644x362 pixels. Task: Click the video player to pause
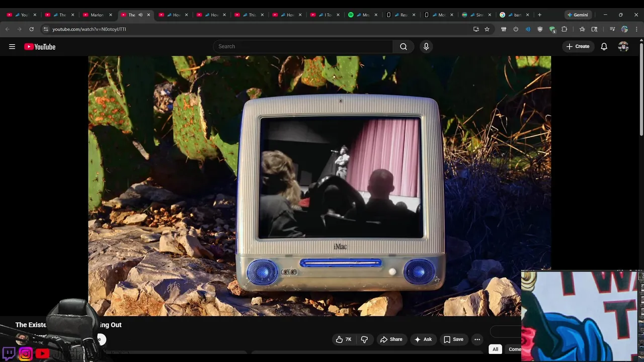tap(319, 186)
